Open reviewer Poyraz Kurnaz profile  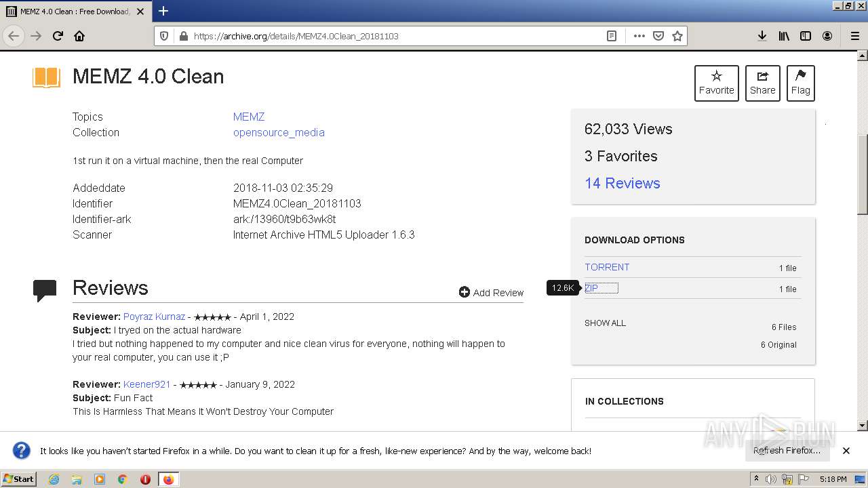(x=154, y=317)
